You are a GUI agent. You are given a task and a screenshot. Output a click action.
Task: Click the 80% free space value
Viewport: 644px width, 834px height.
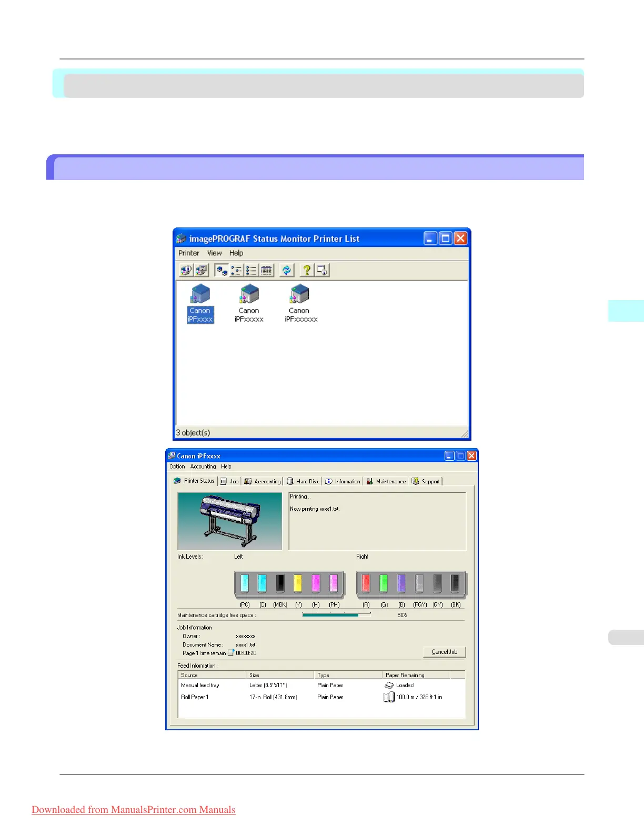click(x=402, y=615)
